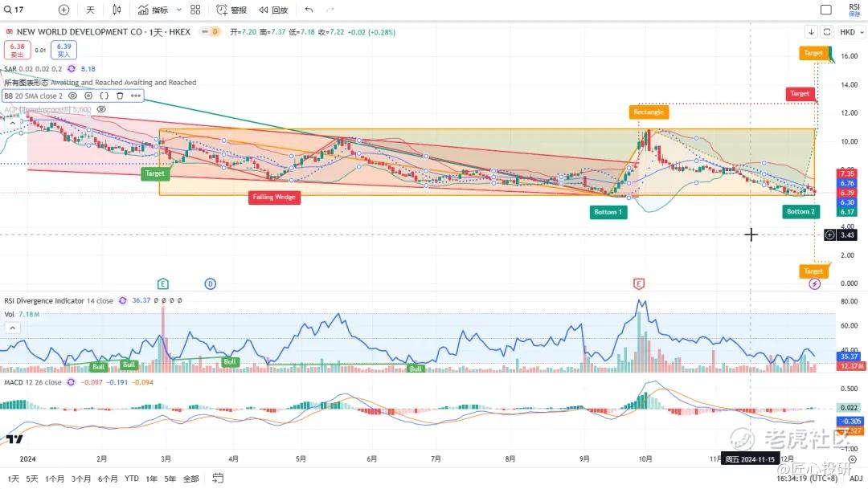Select the 3个月 time range
868x489 pixels.
click(81, 479)
